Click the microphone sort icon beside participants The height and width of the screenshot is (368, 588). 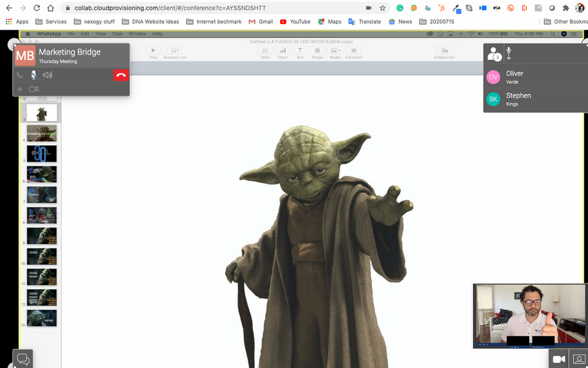click(509, 53)
